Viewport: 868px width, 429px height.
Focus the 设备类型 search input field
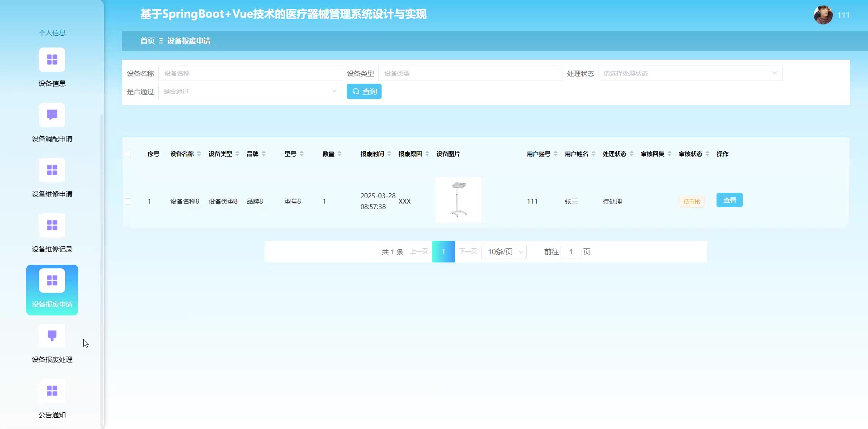pyautogui.click(x=470, y=73)
